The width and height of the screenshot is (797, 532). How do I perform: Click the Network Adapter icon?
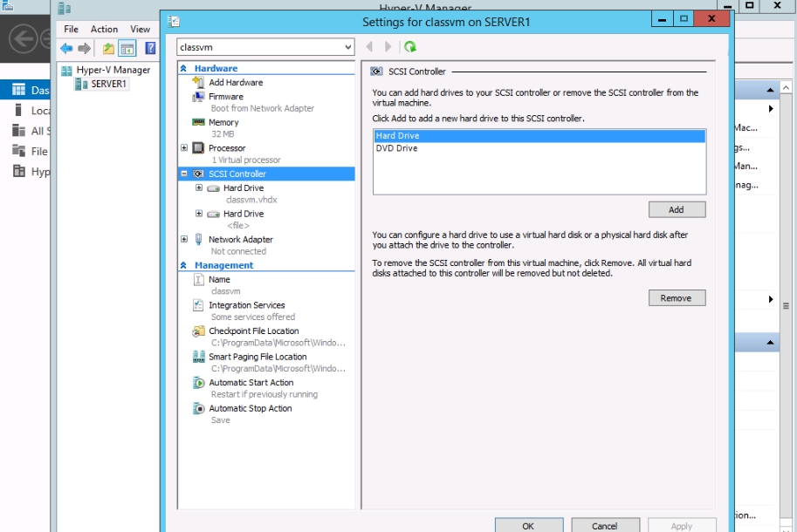(198, 239)
